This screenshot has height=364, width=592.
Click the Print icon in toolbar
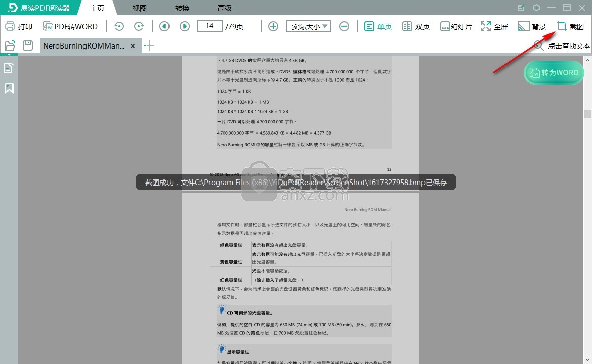[10, 26]
